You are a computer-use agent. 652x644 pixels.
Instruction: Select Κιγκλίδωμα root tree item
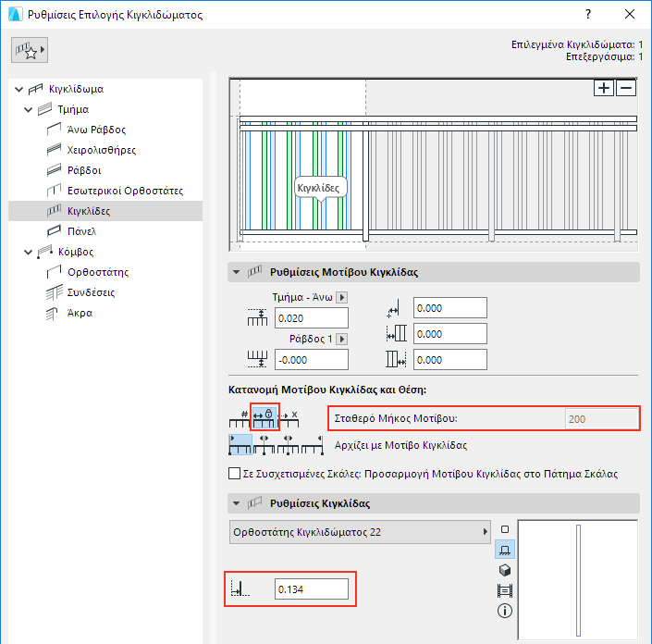click(76, 89)
